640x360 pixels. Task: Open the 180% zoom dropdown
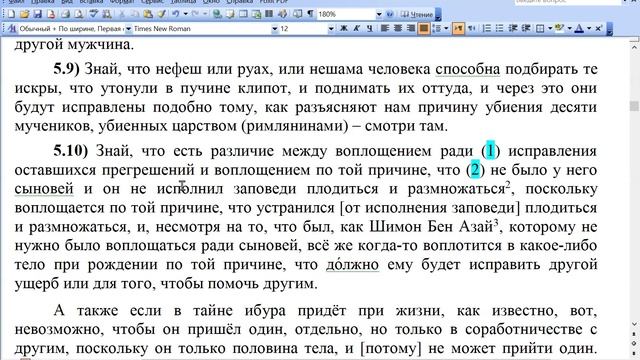pyautogui.click(x=379, y=14)
